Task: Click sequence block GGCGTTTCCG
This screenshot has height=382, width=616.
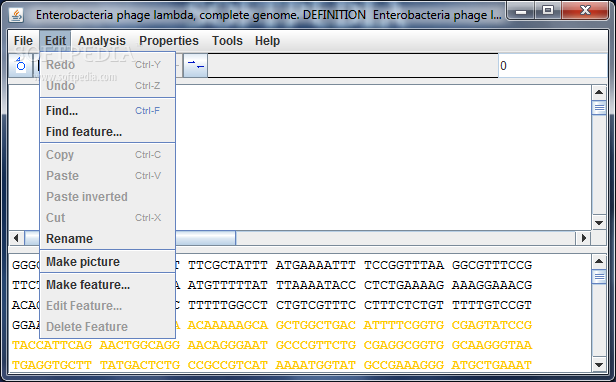Action: [492, 265]
